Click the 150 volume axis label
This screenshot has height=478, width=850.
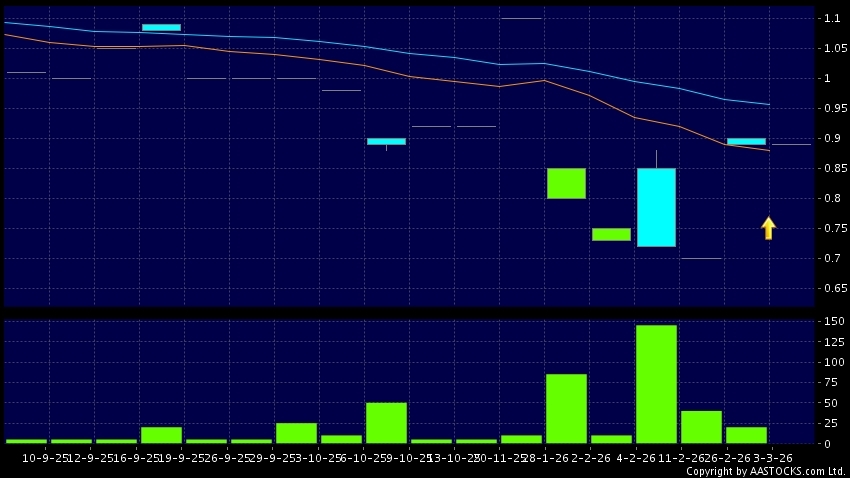coord(831,322)
